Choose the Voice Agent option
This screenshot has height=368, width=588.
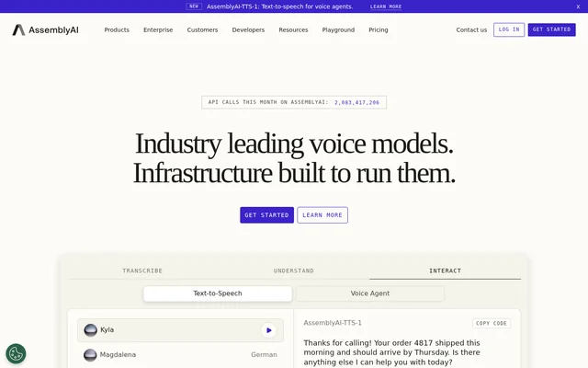click(x=370, y=293)
